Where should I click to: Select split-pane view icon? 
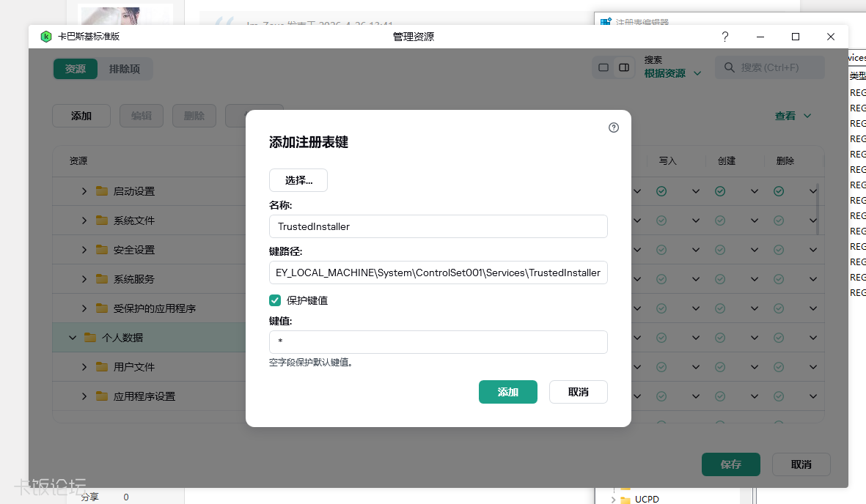click(624, 67)
